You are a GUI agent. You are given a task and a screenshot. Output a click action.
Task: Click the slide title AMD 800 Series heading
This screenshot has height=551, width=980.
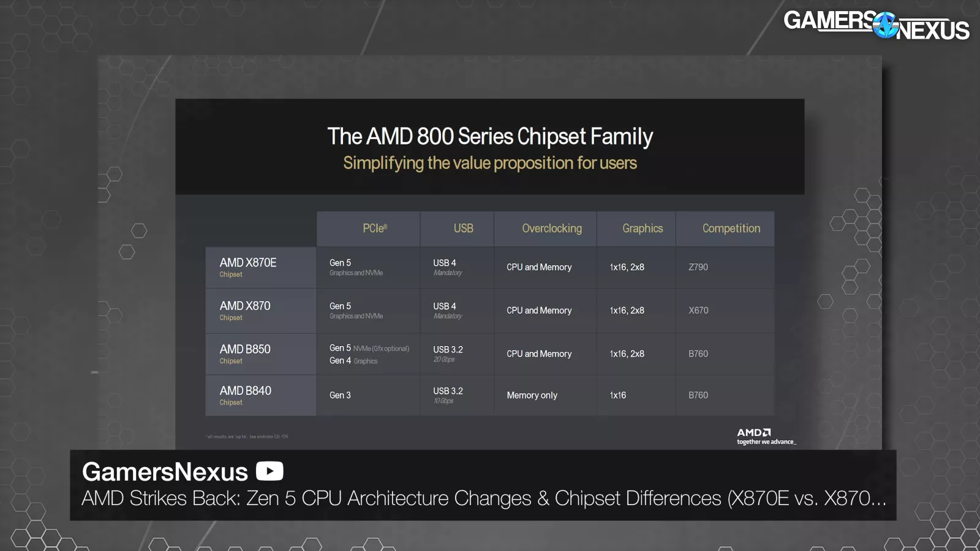pos(490,137)
